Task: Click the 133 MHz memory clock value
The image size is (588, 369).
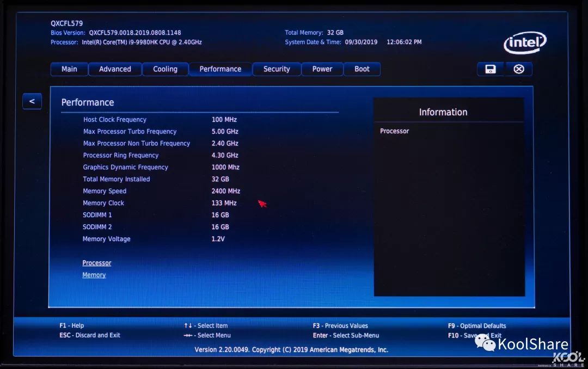Action: pyautogui.click(x=224, y=203)
